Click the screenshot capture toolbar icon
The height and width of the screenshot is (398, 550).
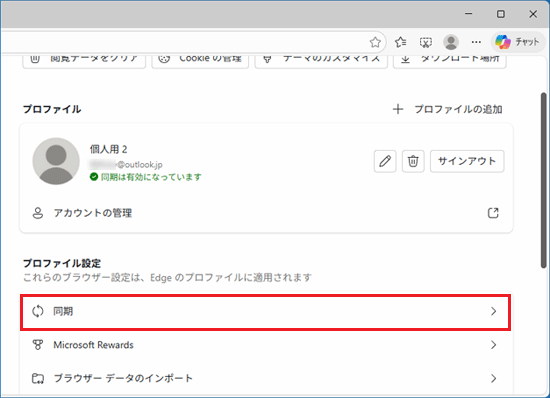click(x=425, y=42)
